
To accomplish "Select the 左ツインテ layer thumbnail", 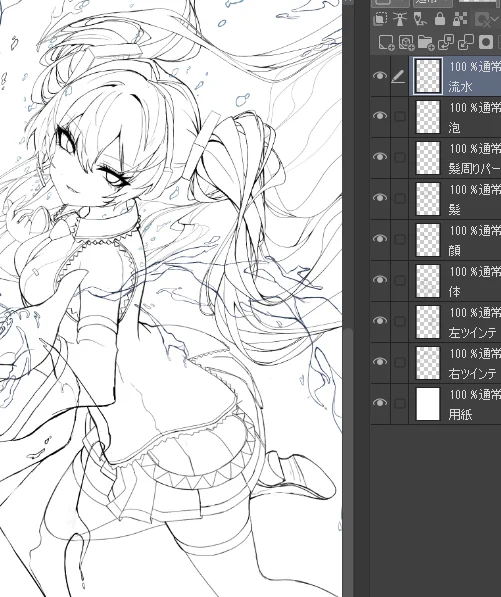I will pyautogui.click(x=428, y=322).
